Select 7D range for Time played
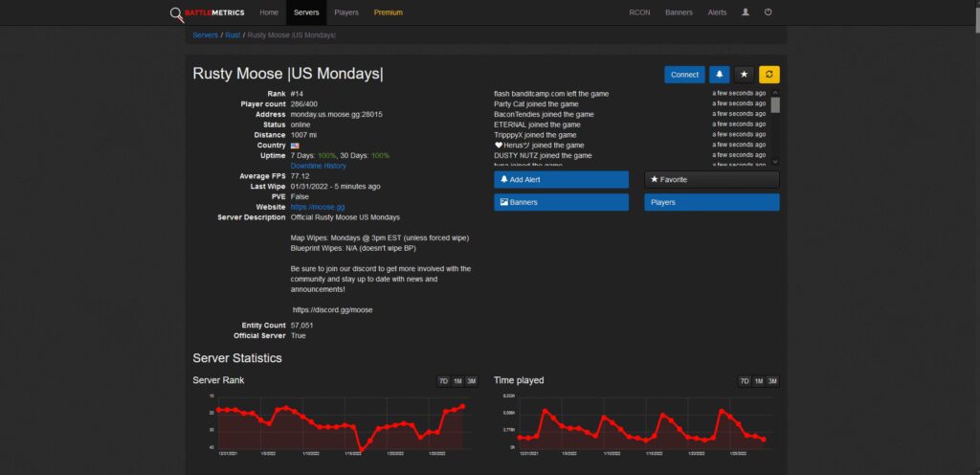 click(x=745, y=381)
